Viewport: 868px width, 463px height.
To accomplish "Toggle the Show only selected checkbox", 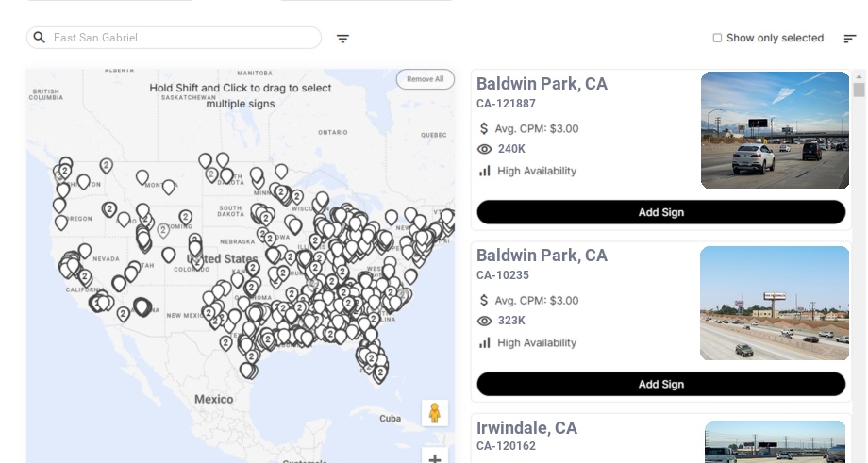I will click(717, 39).
